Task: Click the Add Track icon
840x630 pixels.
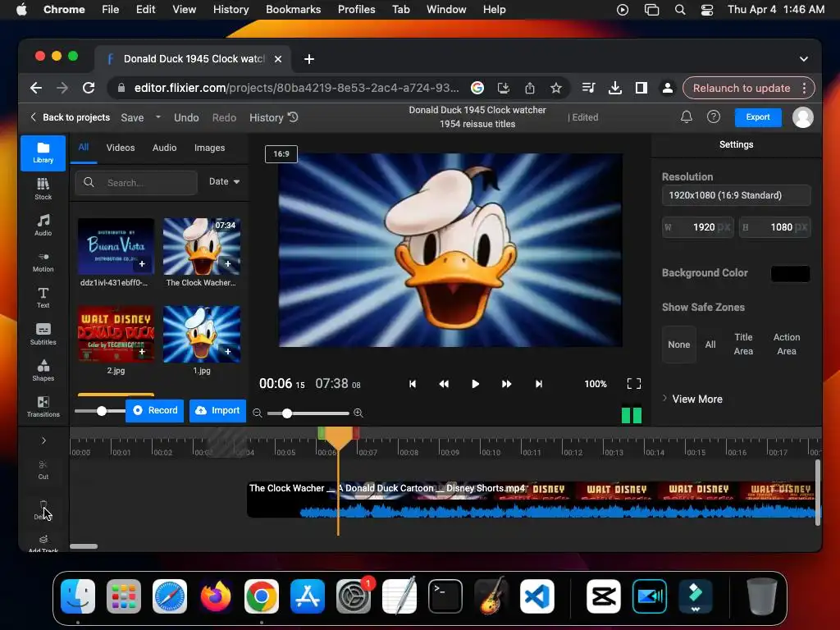Action: pyautogui.click(x=43, y=543)
